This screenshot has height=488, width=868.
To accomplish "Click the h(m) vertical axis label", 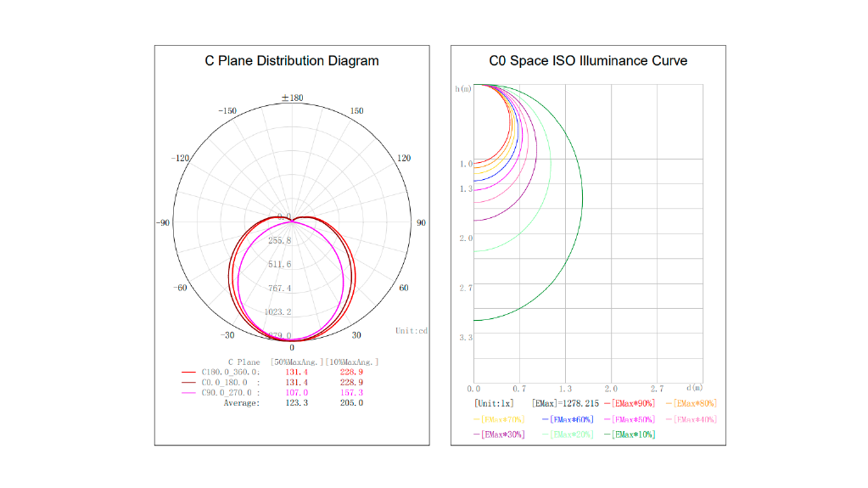I will (x=463, y=88).
